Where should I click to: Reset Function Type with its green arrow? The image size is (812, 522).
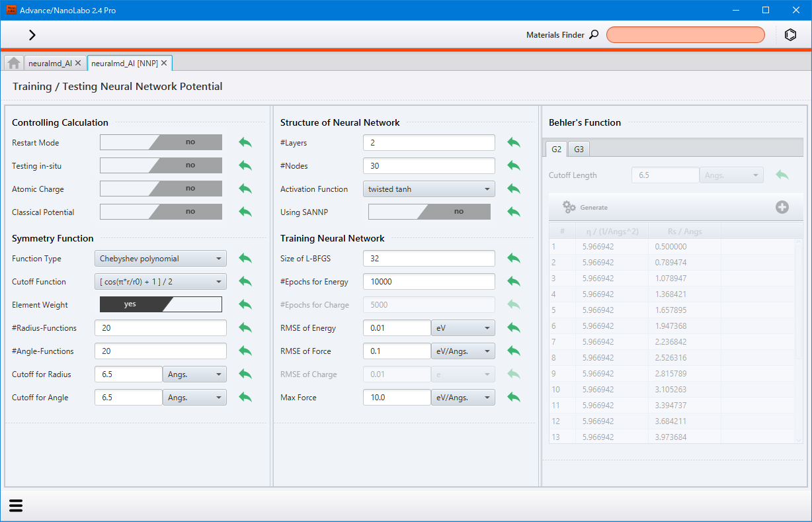[245, 259]
